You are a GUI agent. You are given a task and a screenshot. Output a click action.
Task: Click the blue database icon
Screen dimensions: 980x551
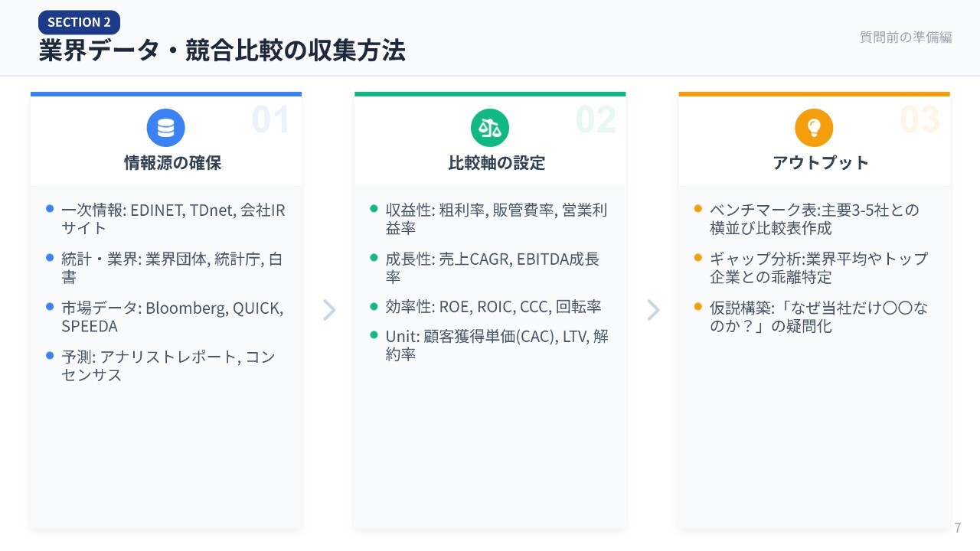point(166,128)
